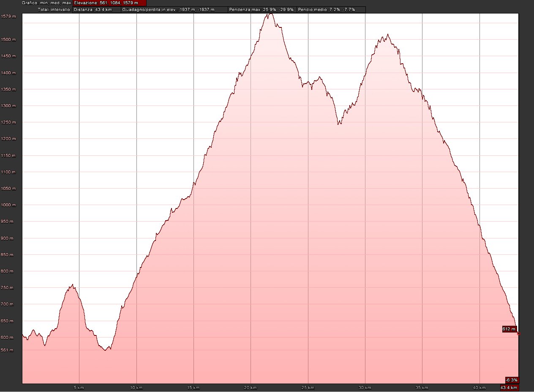This screenshot has height=392, width=534.
Task: Click the Pendio medio field
Action: pyautogui.click(x=331, y=9)
